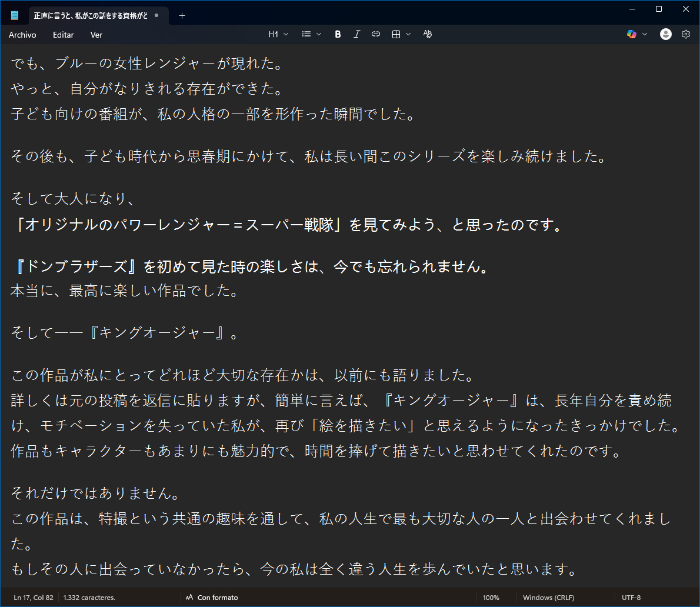This screenshot has width=700, height=607.
Task: Insert a table with the table icon
Action: (397, 34)
